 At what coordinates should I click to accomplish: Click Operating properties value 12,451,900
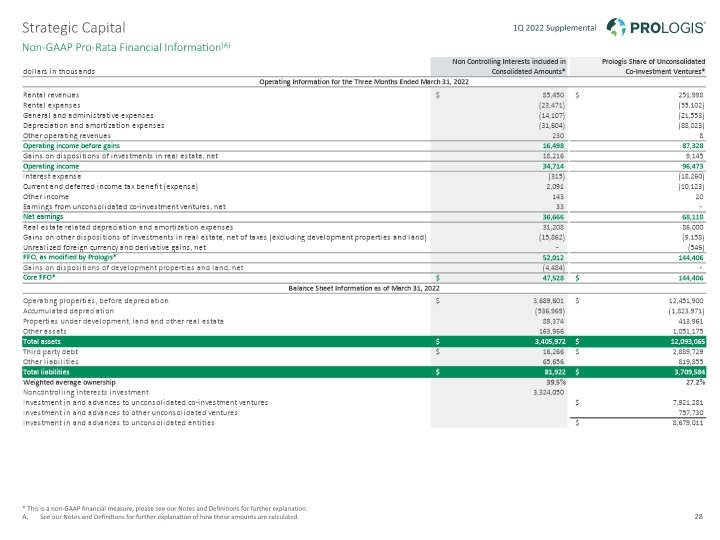686,301
